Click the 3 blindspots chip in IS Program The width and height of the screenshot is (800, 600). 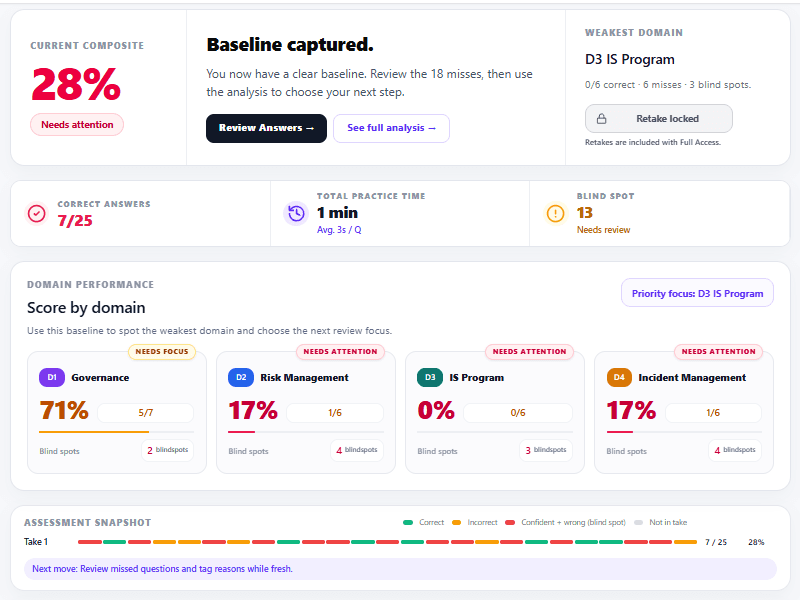point(546,451)
